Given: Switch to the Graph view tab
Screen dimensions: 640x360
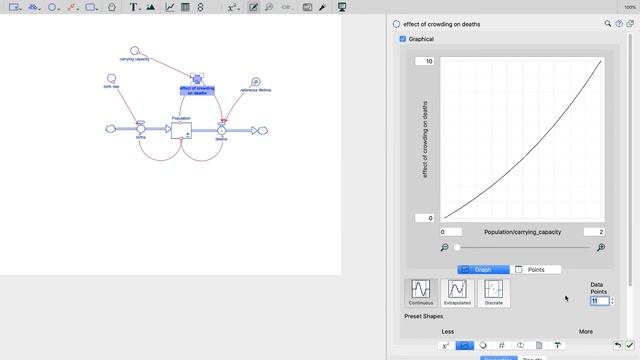Looking at the screenshot, I should click(x=483, y=270).
